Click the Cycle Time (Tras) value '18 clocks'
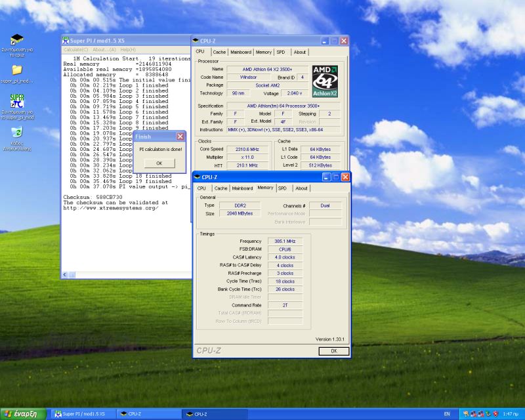Viewport: 525px width, 420px height. click(285, 282)
